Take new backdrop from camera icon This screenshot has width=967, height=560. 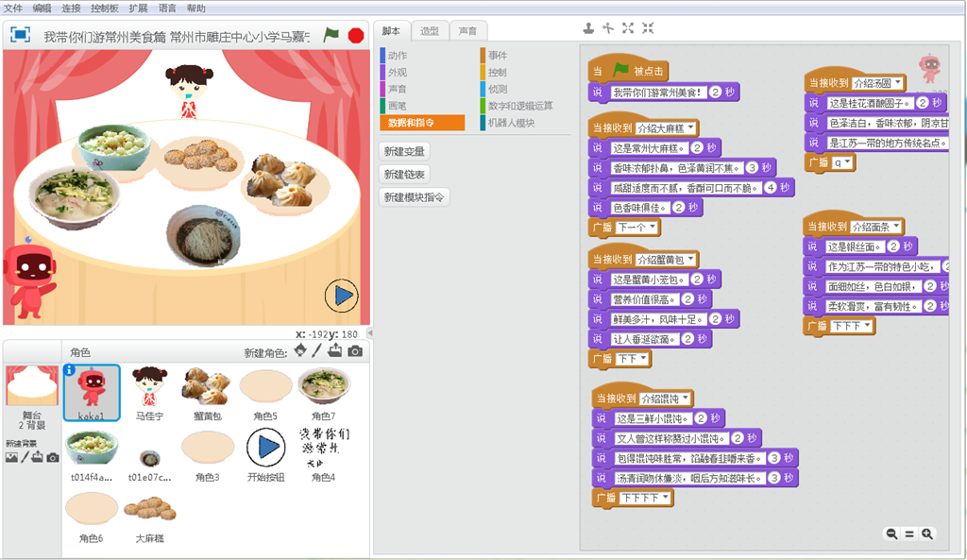point(53,457)
